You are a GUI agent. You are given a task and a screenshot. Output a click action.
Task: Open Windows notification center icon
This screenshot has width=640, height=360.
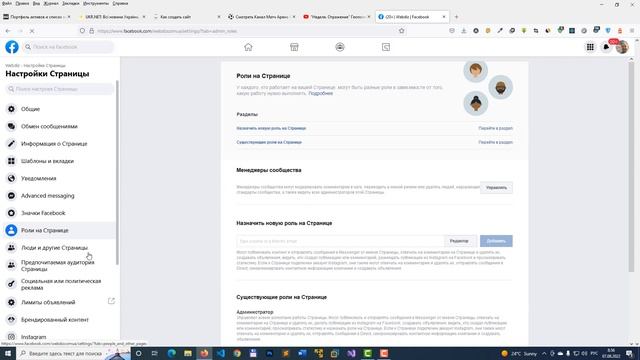click(629, 353)
